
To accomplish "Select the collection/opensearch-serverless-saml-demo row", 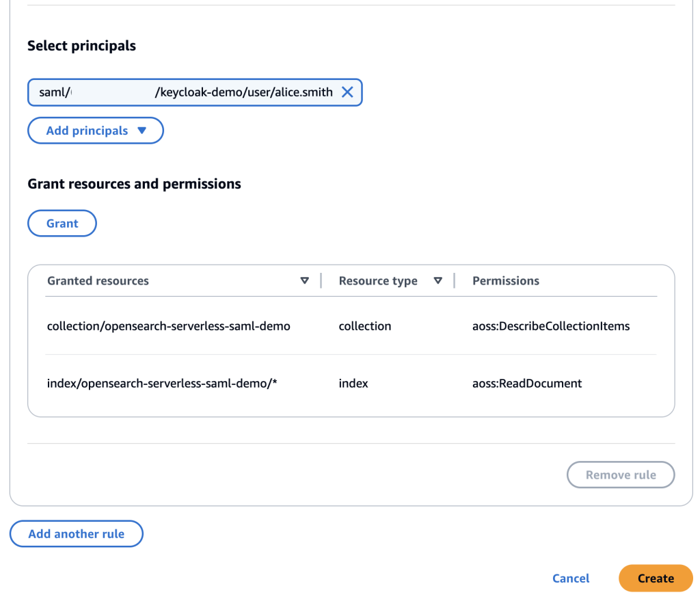I will [x=169, y=326].
